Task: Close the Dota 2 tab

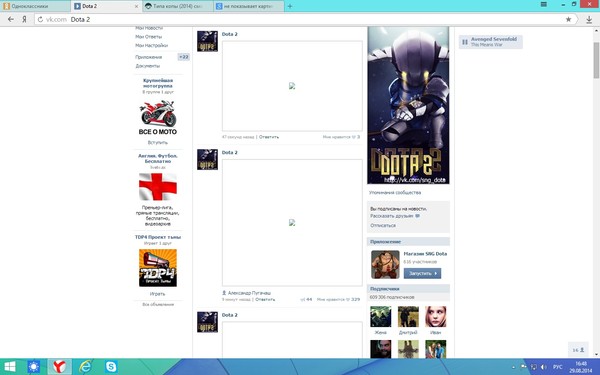Action: pos(137,7)
